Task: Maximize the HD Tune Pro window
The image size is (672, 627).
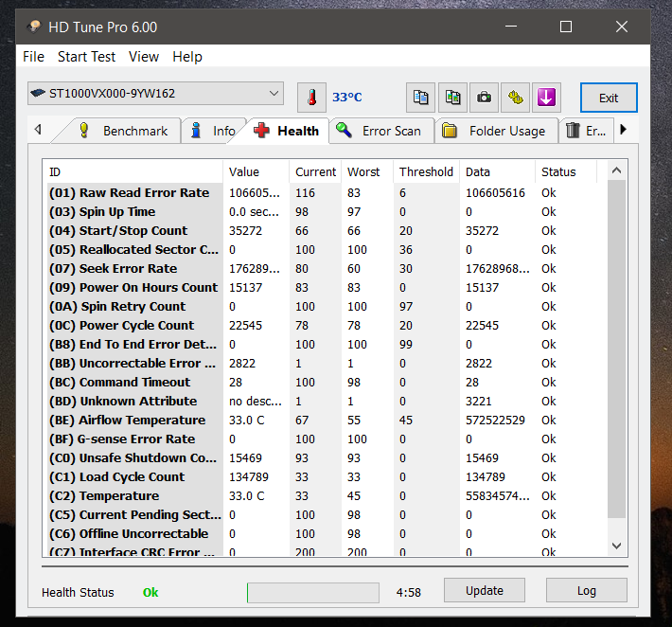Action: pos(566,27)
